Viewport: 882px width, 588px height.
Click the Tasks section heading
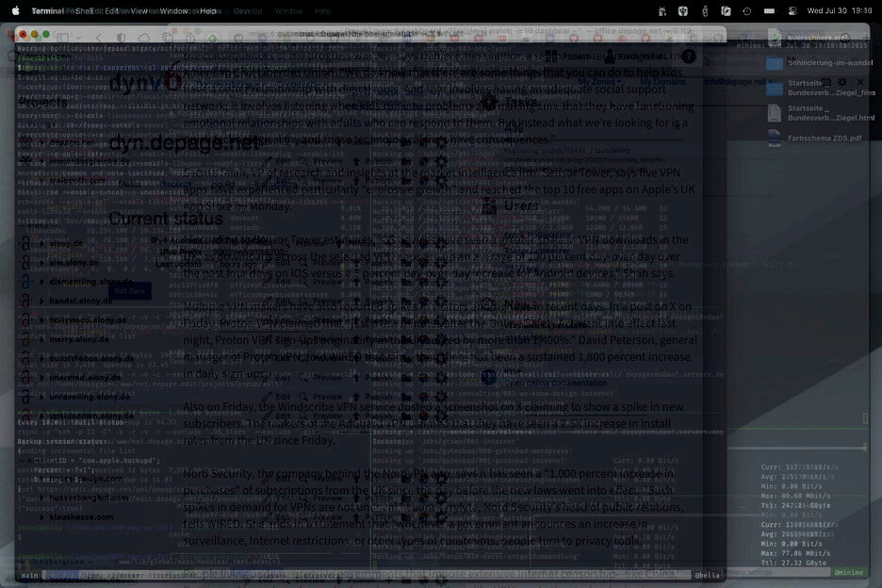coord(521,103)
